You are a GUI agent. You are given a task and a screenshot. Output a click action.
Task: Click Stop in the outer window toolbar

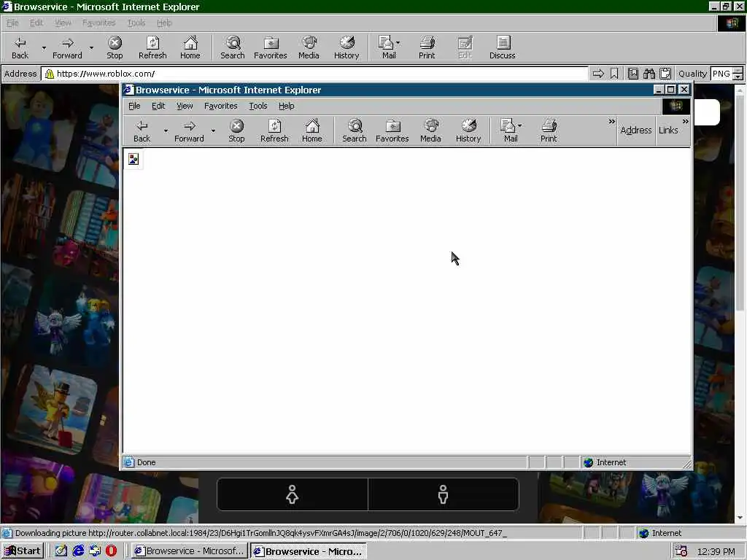(115, 47)
